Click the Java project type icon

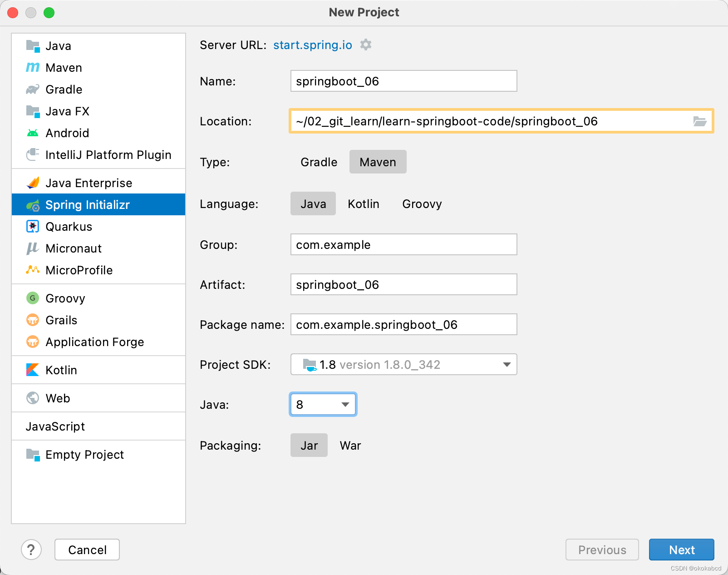point(33,46)
